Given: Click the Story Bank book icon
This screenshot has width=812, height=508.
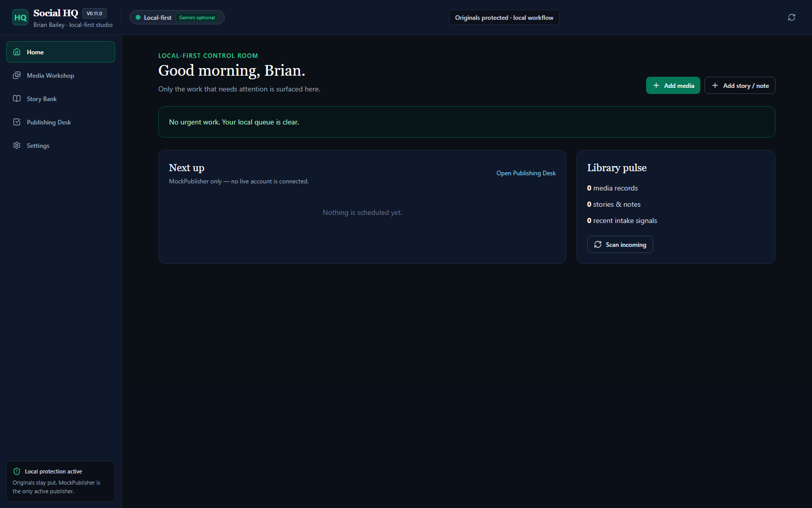Looking at the screenshot, I should 17,99.
